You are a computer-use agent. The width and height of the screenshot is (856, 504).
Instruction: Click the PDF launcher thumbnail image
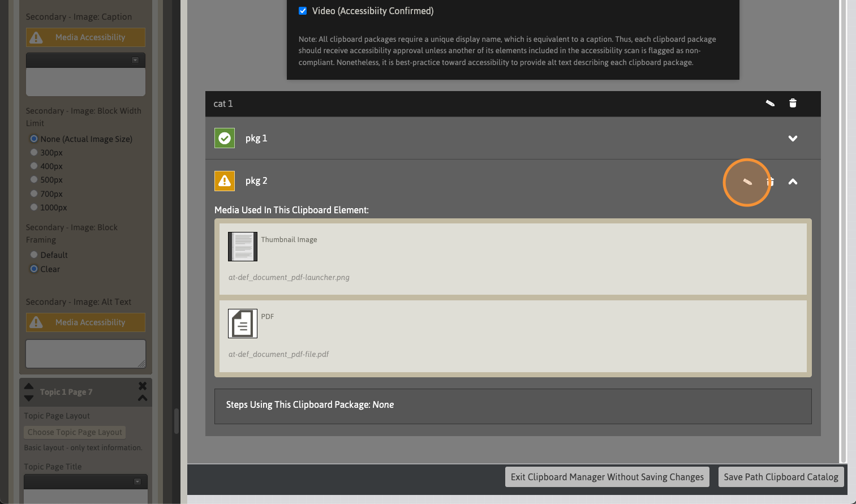243,247
